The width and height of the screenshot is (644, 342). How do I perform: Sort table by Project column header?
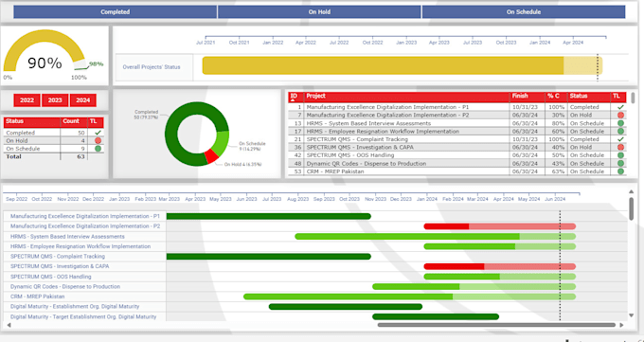(x=406, y=97)
